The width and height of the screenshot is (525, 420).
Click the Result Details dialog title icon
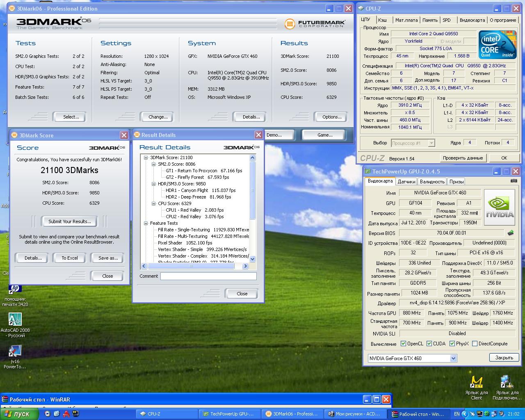[137, 135]
